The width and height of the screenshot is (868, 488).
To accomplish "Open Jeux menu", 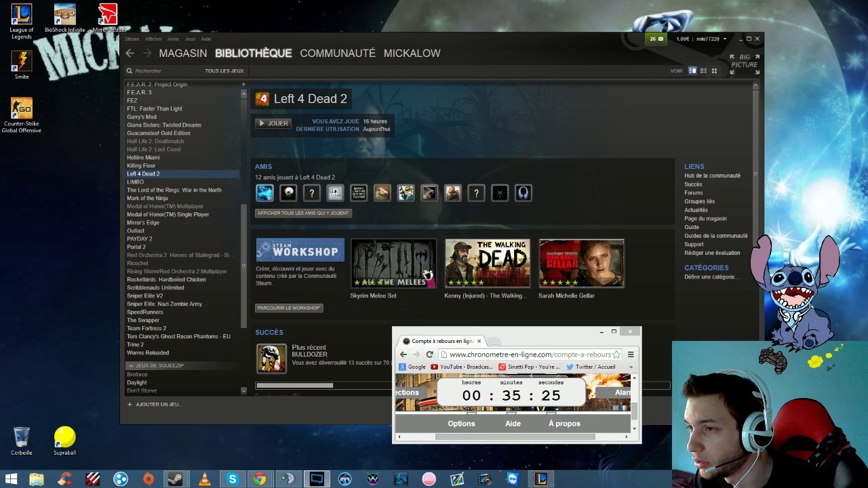I will tap(190, 39).
